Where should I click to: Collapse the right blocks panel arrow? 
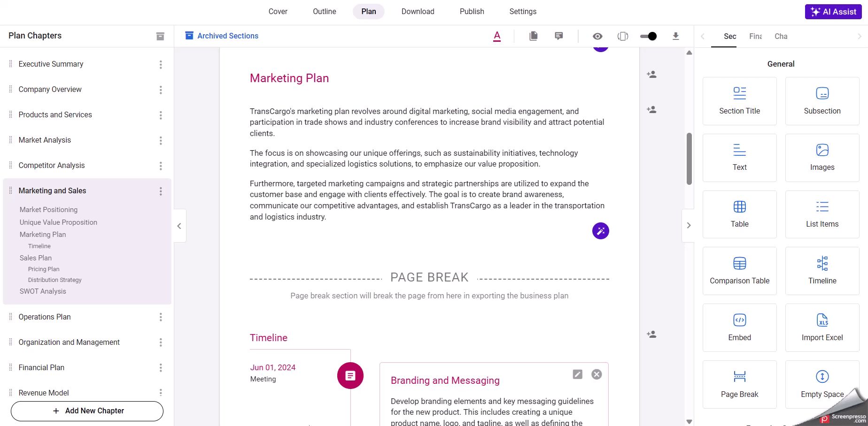click(x=689, y=226)
